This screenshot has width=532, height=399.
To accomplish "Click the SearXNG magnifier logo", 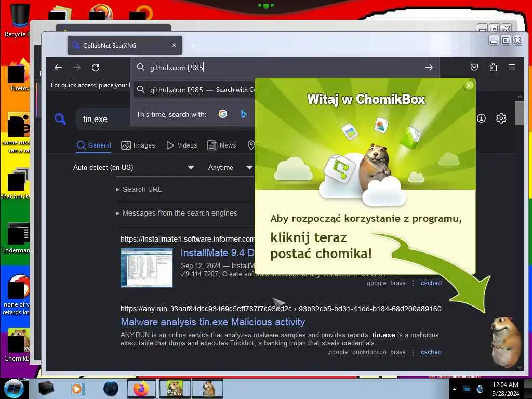I will coord(60,119).
